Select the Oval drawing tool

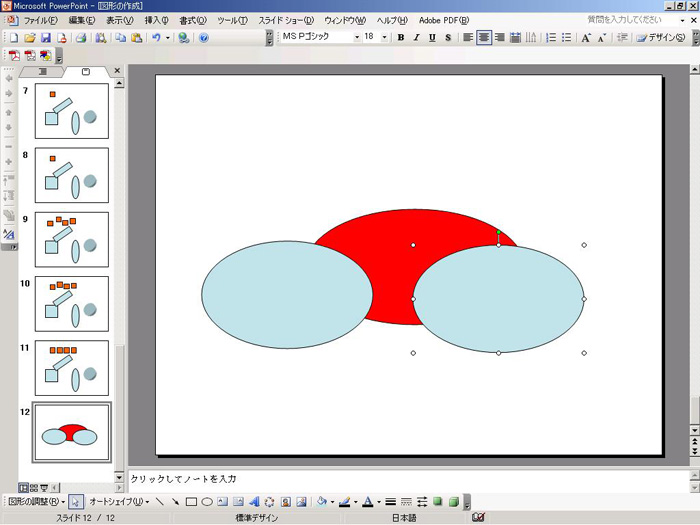pos(207,502)
